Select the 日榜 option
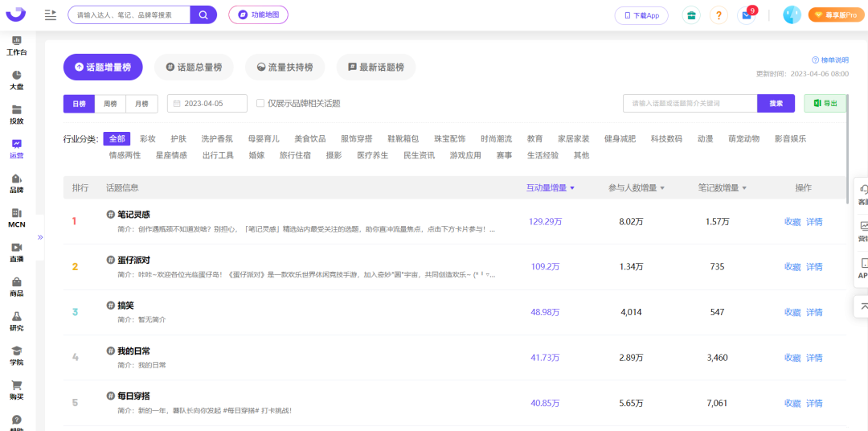Viewport: 868px width, 431px height. point(79,104)
